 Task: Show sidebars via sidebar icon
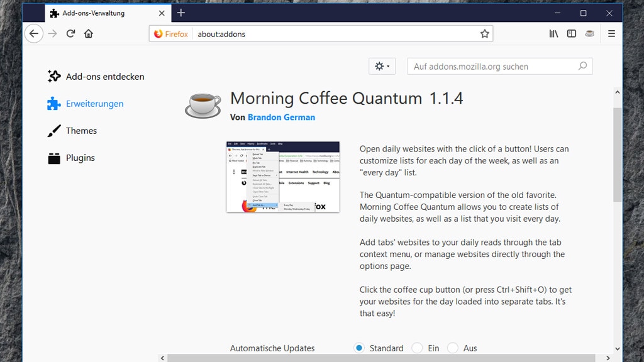point(572,34)
